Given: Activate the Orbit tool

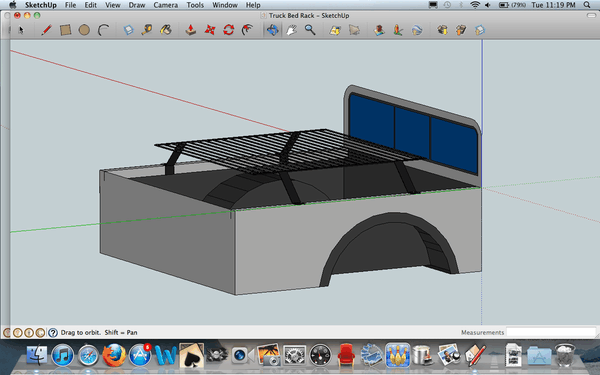Looking at the screenshot, I should click(272, 30).
